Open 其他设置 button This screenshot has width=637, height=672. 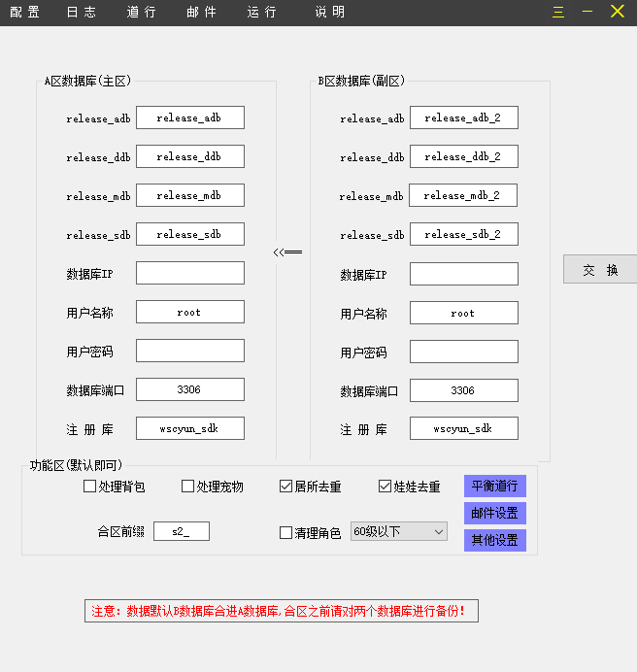[x=494, y=540]
